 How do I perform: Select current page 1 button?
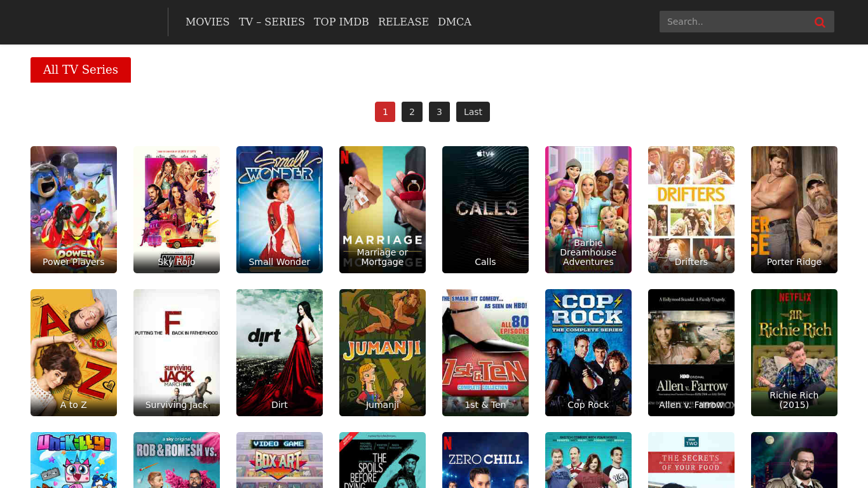[385, 112]
